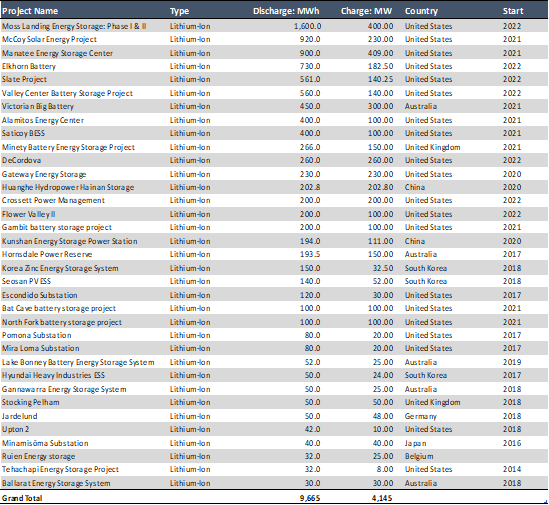Click Lake Bonney Battery Energy Storage System

tap(78, 362)
